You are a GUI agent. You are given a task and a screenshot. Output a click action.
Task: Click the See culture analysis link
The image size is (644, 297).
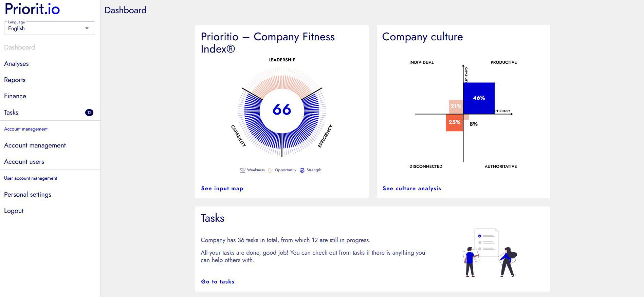411,189
